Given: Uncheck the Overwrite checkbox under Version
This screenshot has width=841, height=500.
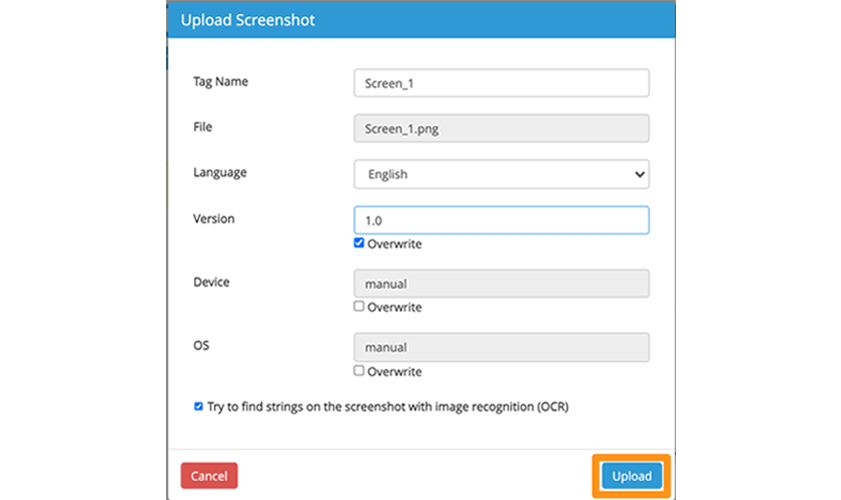Looking at the screenshot, I should (359, 243).
